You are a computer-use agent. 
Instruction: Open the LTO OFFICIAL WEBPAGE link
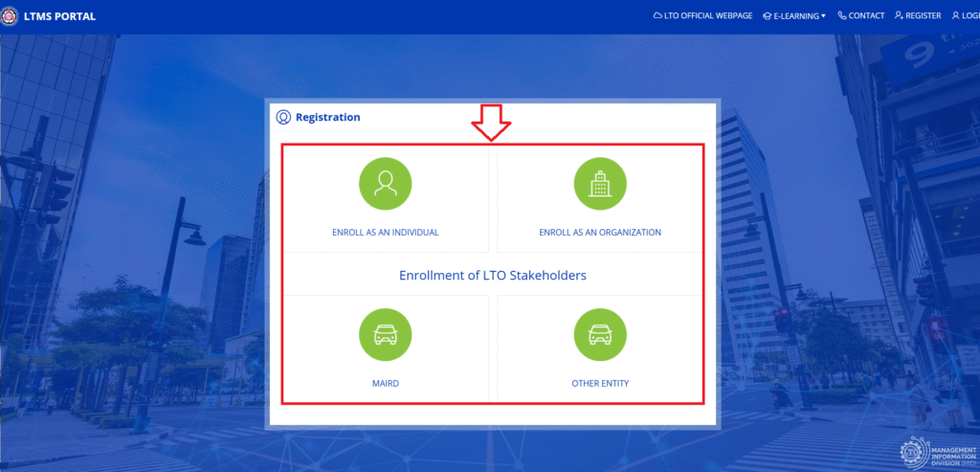pos(708,16)
